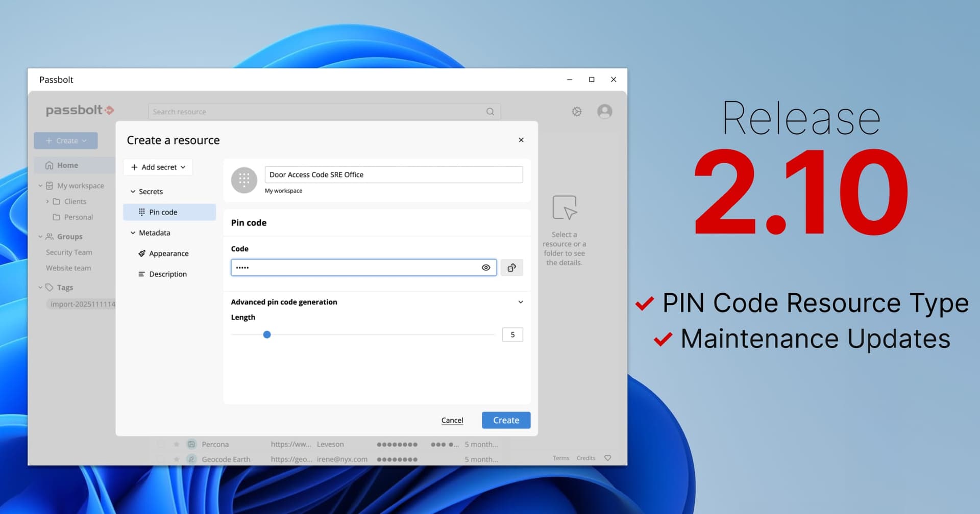
Task: Click the resource name input field
Action: [x=394, y=174]
